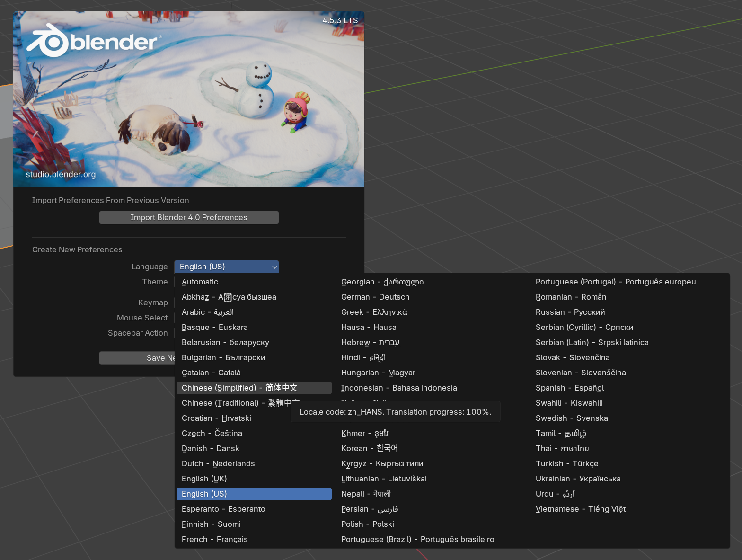Viewport: 742px width, 560px height.
Task: Open the studio.blender.org link on splash
Action: (61, 174)
